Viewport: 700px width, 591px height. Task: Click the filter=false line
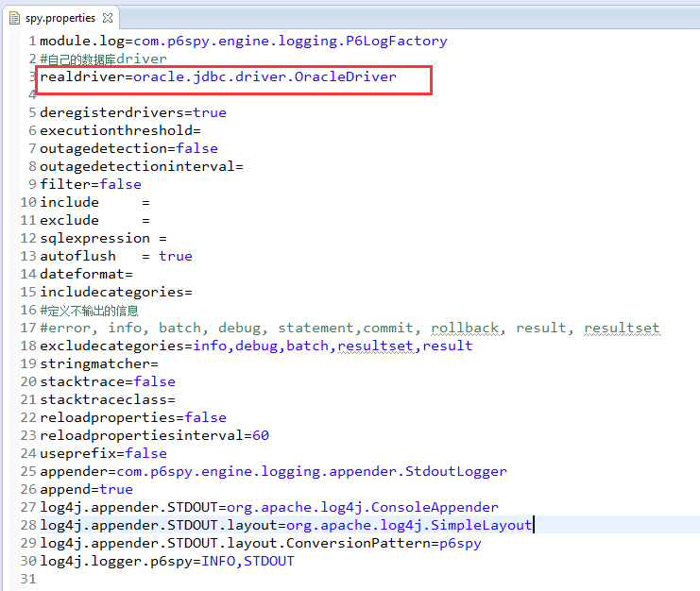91,184
